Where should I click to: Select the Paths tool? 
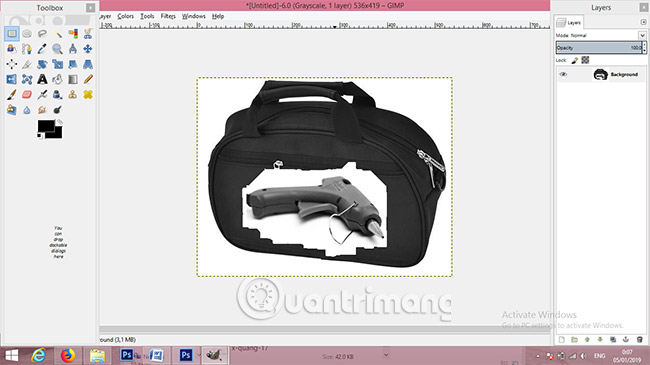click(x=27, y=49)
